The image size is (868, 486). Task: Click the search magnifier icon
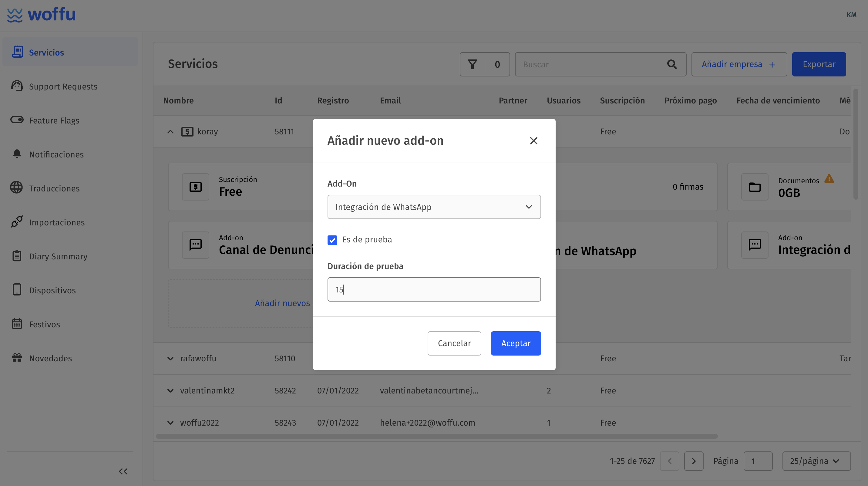[x=672, y=64]
